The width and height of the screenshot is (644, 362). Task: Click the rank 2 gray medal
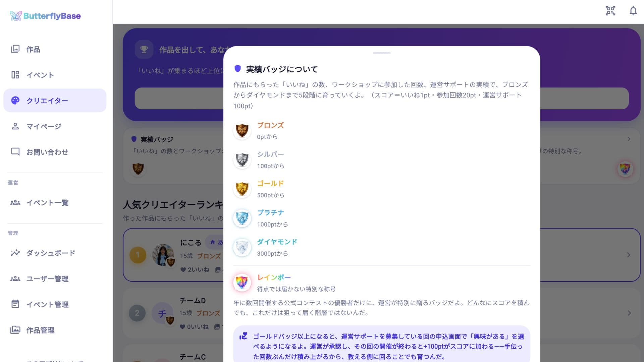(x=137, y=313)
